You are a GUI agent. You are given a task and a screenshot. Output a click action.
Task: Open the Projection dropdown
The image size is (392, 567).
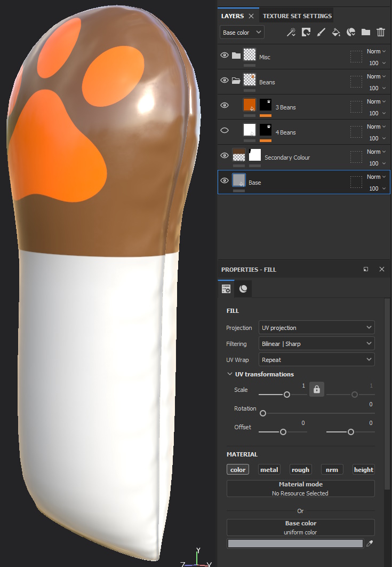[x=316, y=328]
